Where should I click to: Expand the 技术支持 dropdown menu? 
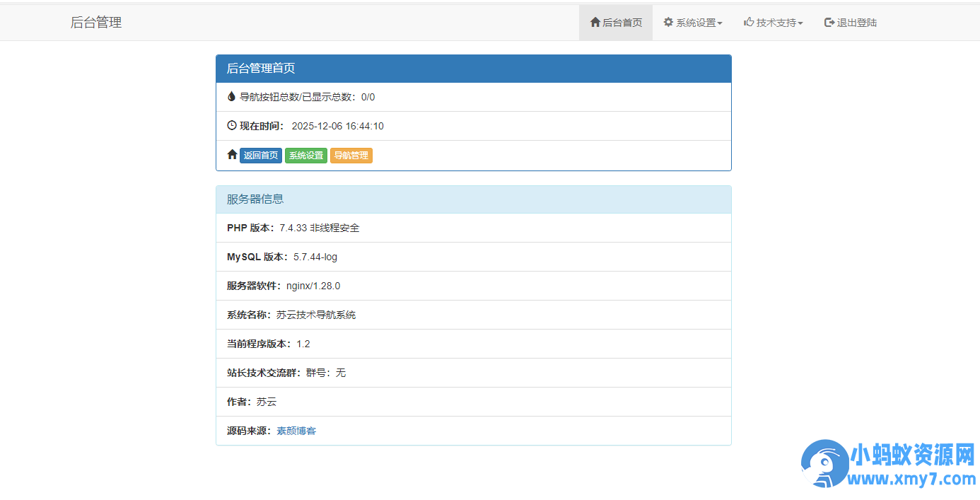pos(774,22)
